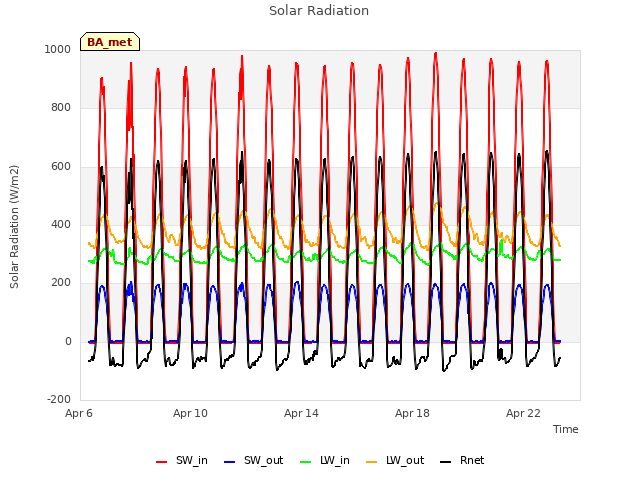The height and width of the screenshot is (480, 640).
Task: Toggle the LW_out legend entry
Action: [395, 460]
